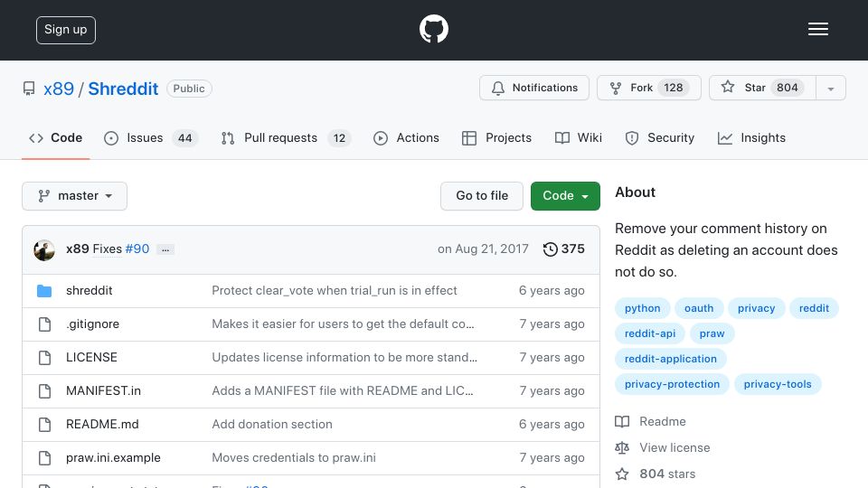Open the Wiki tab

(x=579, y=137)
